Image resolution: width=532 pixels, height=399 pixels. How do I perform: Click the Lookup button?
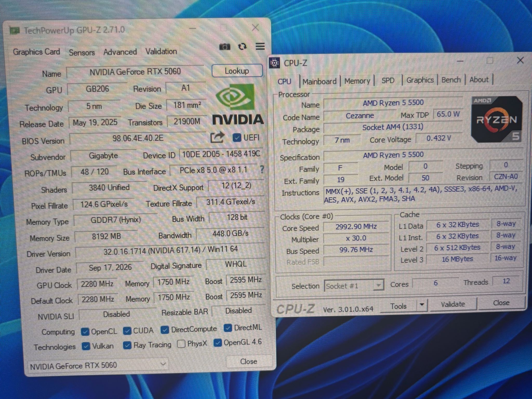237,71
